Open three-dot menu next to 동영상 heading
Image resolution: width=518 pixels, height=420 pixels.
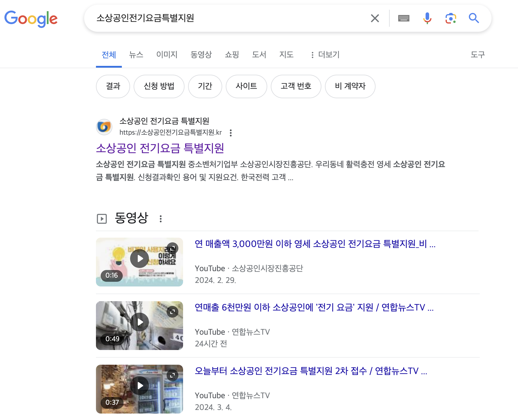tap(161, 219)
